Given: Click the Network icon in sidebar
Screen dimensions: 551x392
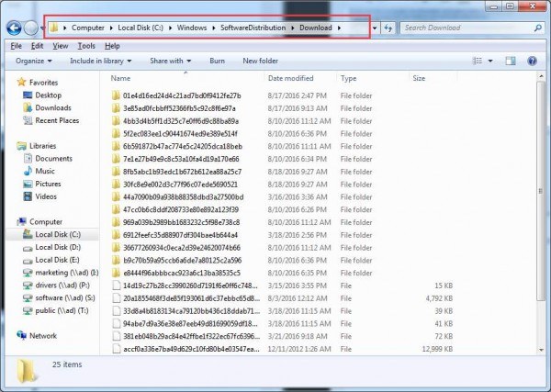Looking at the screenshot, I should click(x=21, y=335).
